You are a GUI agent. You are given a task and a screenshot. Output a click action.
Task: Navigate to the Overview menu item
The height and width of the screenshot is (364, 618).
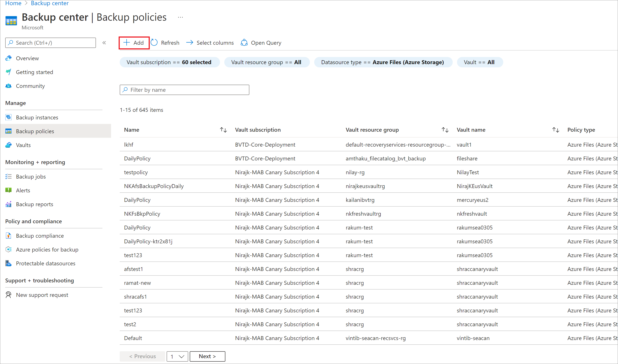(27, 58)
